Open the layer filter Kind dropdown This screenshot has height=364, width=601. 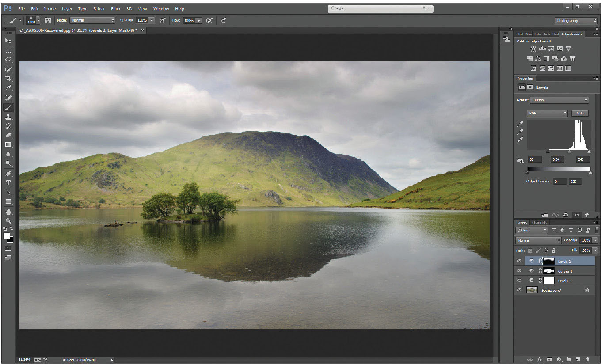click(532, 230)
